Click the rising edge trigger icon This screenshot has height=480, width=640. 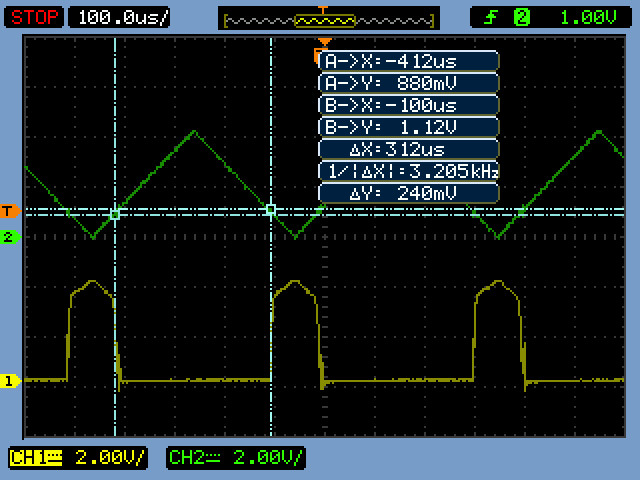click(x=493, y=17)
